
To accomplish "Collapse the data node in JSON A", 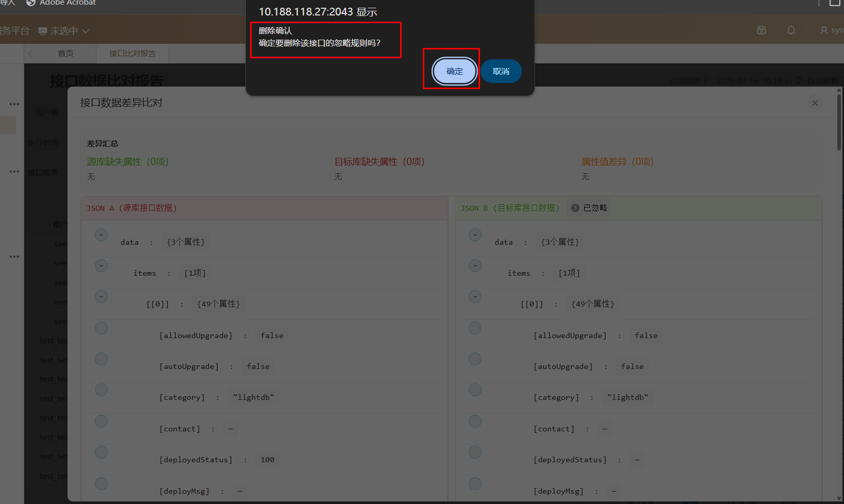I will coord(101,235).
